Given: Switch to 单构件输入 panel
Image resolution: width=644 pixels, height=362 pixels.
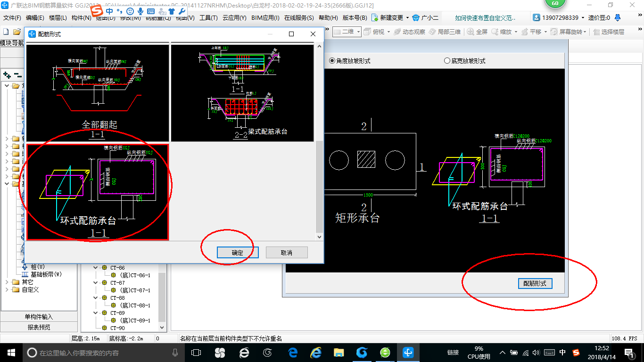Looking at the screenshot, I should pos(39,317).
